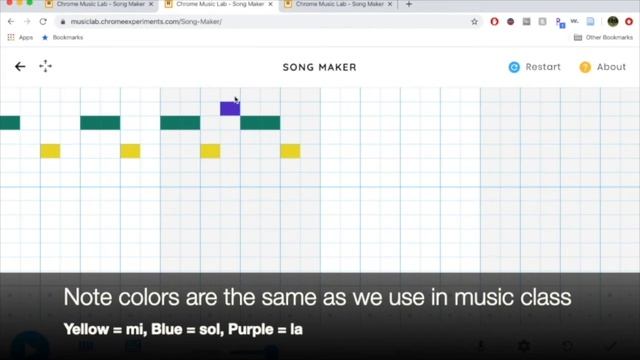Click the Chrome profile avatar icon

tap(613, 22)
